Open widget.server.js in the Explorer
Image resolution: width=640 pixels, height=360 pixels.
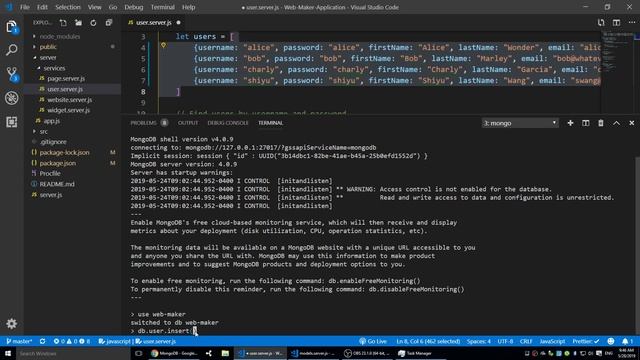[68, 110]
